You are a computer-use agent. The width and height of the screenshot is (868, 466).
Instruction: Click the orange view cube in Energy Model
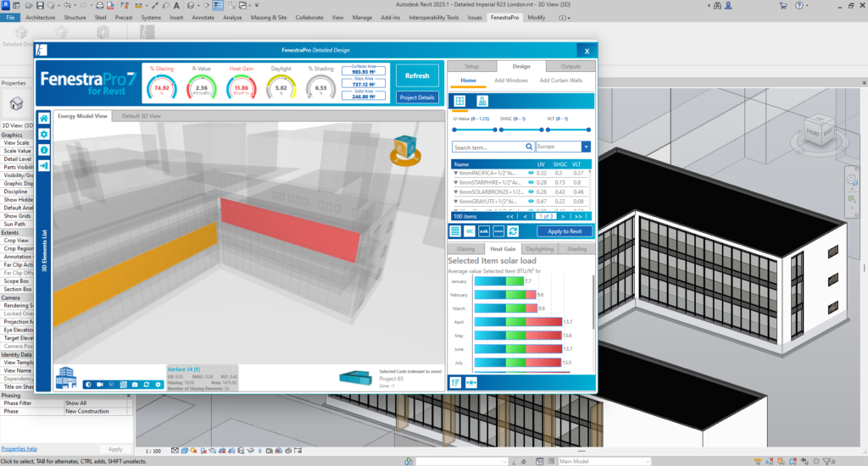pos(405,150)
